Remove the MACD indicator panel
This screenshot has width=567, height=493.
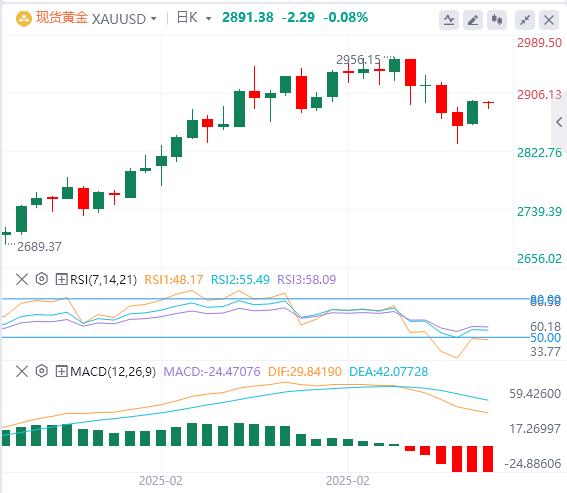(22, 371)
